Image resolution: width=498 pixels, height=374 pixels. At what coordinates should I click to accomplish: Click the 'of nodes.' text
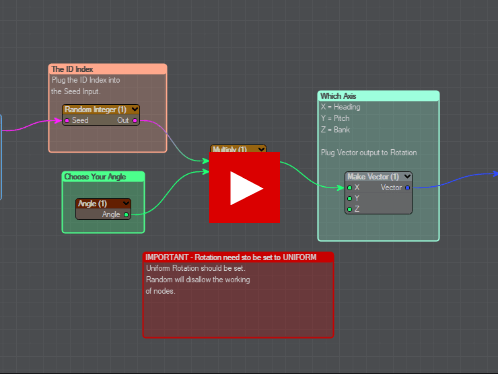click(160, 291)
